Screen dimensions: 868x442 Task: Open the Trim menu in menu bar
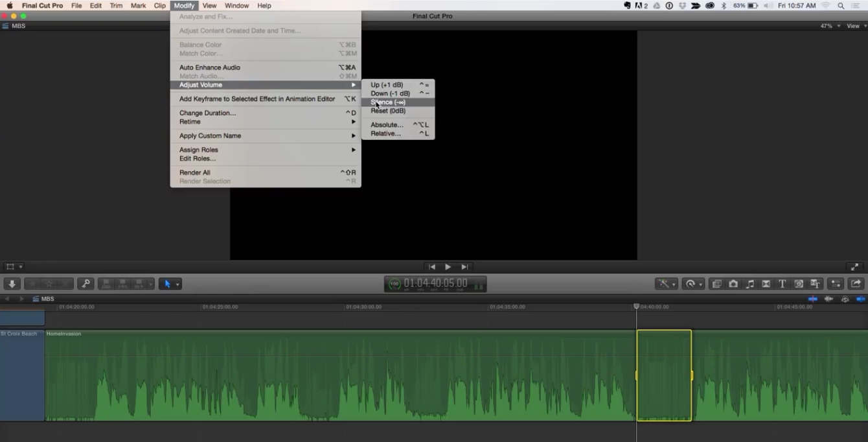coord(116,5)
